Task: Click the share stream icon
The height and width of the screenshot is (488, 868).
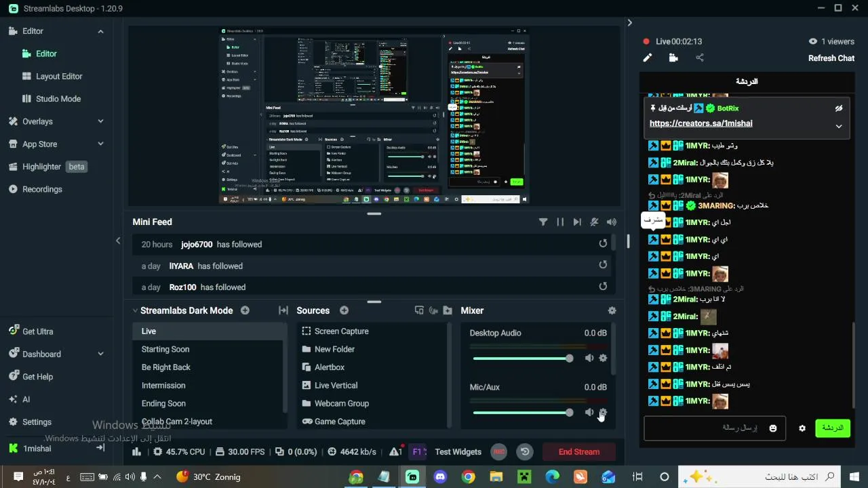Action: click(700, 58)
